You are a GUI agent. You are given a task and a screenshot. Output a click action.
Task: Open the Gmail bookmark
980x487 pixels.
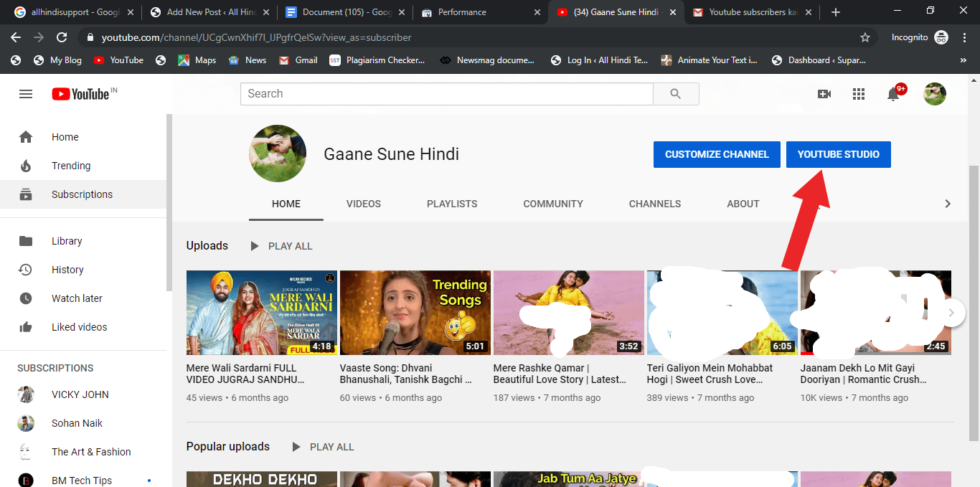(298, 60)
